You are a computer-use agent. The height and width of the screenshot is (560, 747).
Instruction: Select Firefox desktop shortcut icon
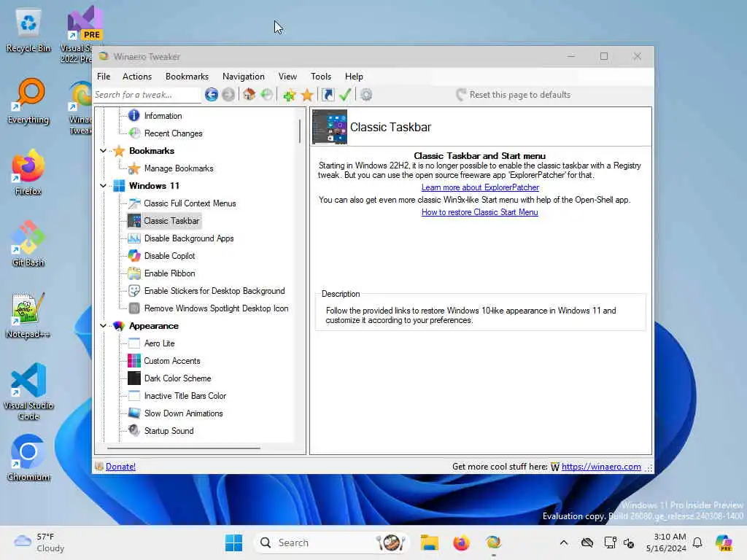(x=28, y=172)
